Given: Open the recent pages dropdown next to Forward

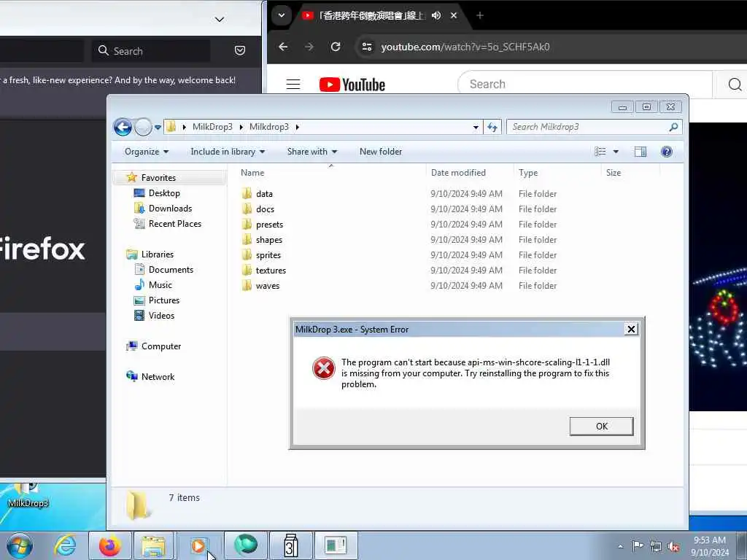Looking at the screenshot, I should (158, 127).
